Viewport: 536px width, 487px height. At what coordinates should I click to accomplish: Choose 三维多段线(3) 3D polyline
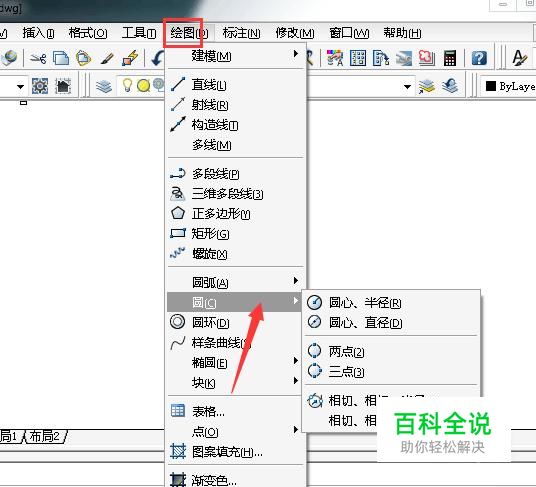(x=236, y=194)
